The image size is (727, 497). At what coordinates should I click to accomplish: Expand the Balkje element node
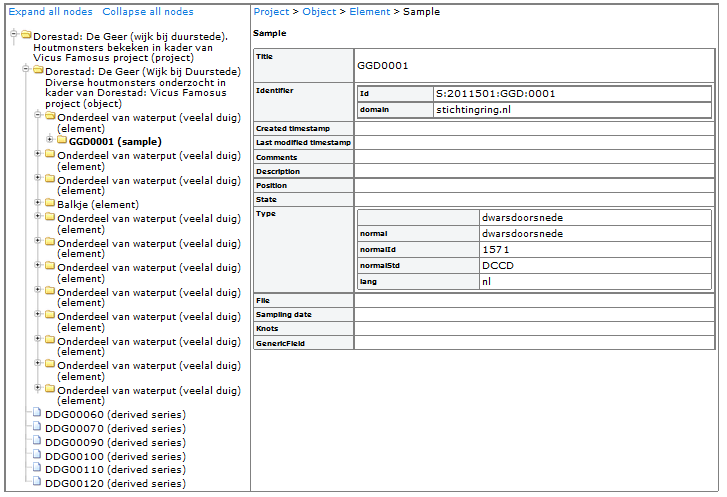pos(38,202)
